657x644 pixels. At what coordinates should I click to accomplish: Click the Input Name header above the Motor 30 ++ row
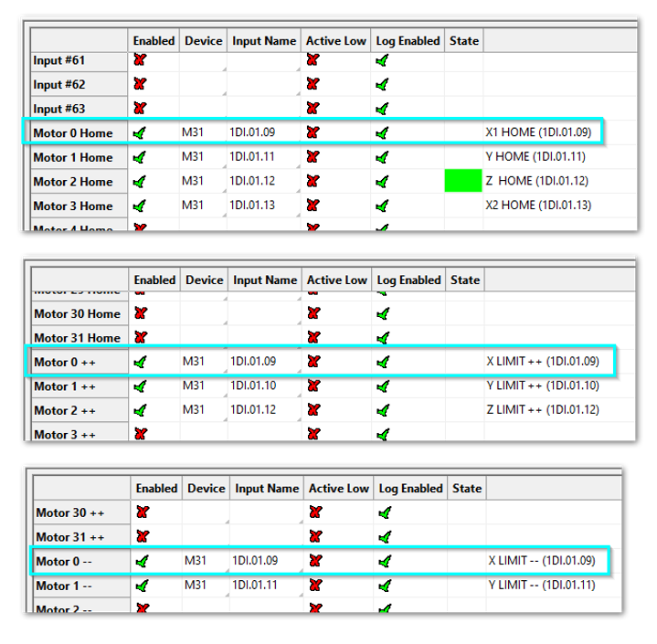click(x=267, y=489)
